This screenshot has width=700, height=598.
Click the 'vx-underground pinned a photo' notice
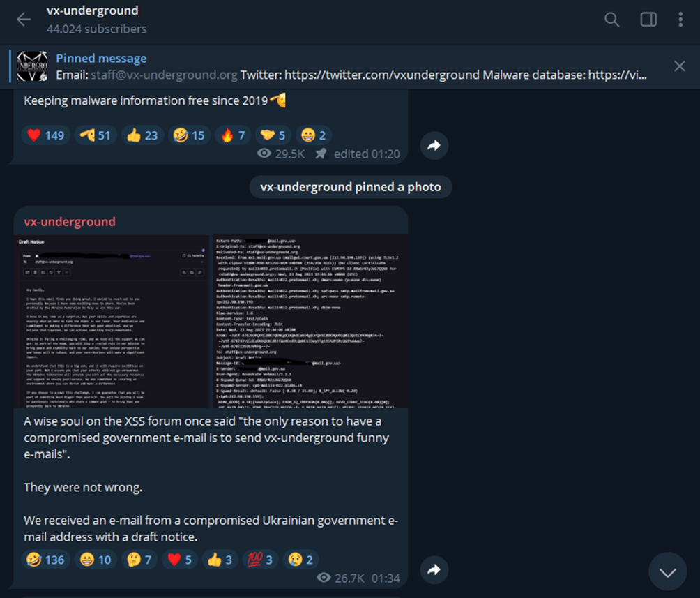(351, 187)
